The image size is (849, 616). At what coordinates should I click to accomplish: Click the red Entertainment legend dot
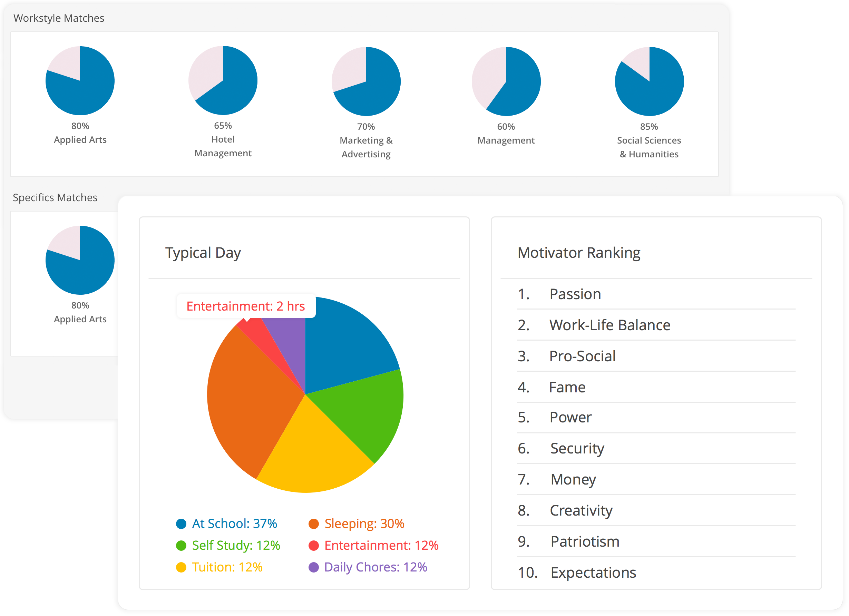coord(313,546)
